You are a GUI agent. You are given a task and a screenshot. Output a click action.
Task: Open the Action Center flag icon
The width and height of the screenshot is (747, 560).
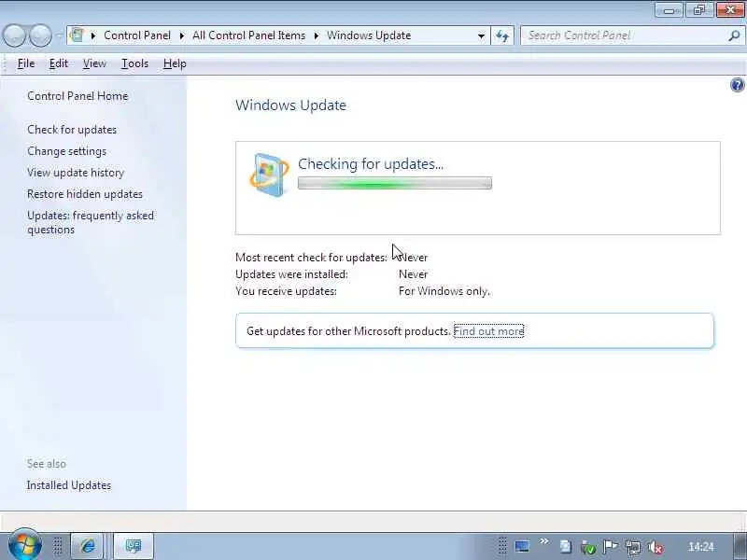[611, 547]
